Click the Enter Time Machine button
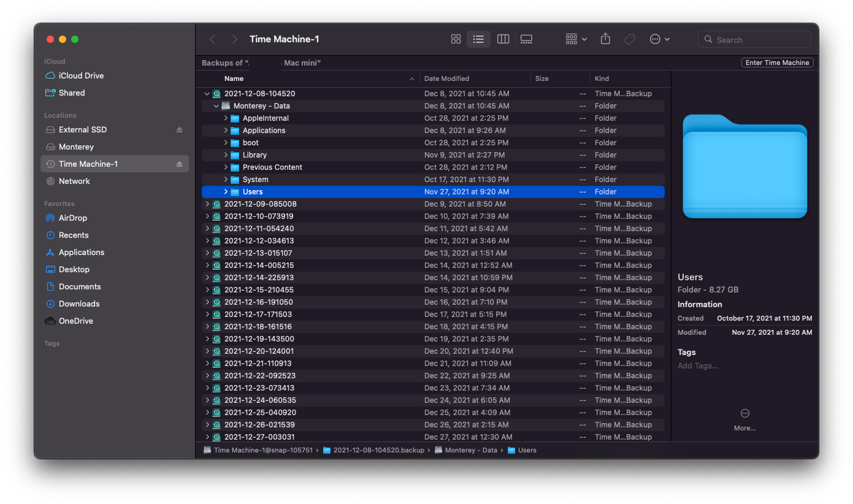Screen dimensions: 853x504 (x=777, y=63)
